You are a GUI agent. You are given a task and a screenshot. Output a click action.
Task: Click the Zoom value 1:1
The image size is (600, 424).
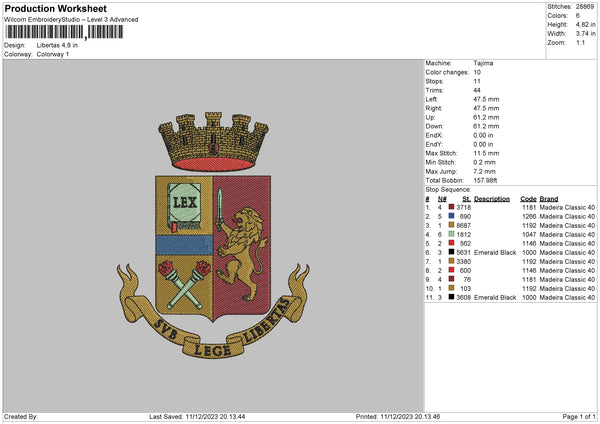coord(580,42)
